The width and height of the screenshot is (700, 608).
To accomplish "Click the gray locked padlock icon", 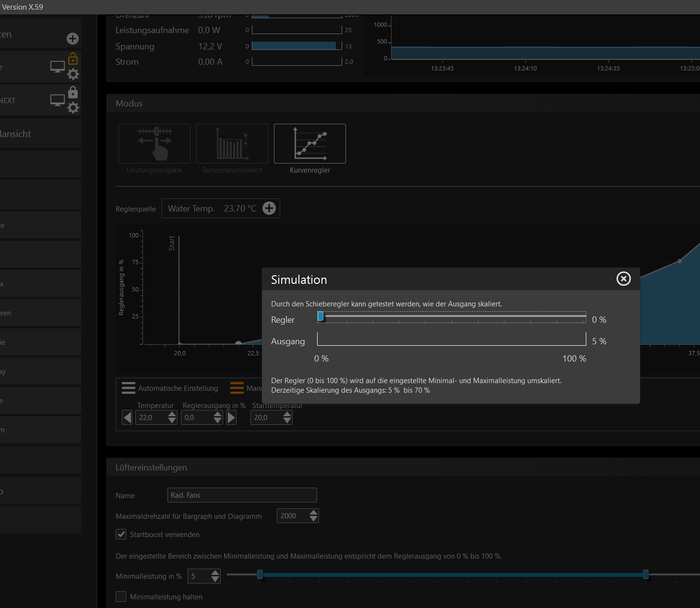I will click(73, 92).
